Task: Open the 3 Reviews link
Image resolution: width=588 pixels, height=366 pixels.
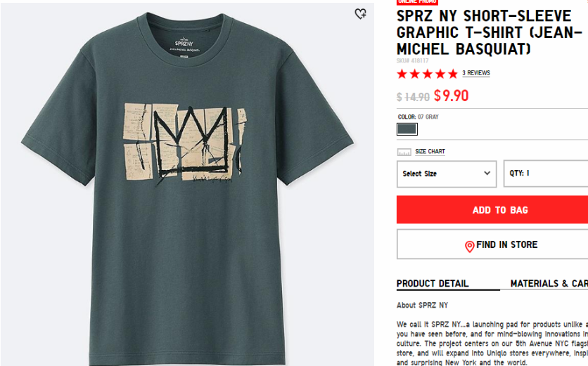Action: [476, 73]
